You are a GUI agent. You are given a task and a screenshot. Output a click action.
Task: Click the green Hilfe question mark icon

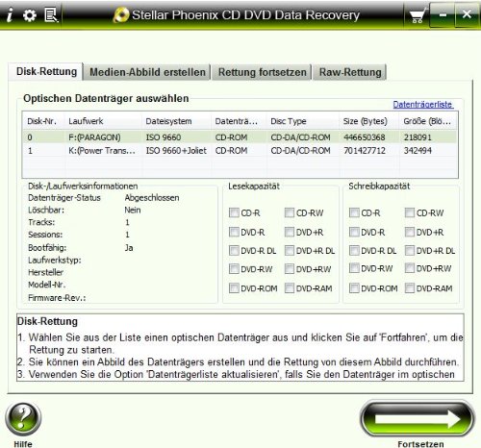pyautogui.click(x=23, y=419)
